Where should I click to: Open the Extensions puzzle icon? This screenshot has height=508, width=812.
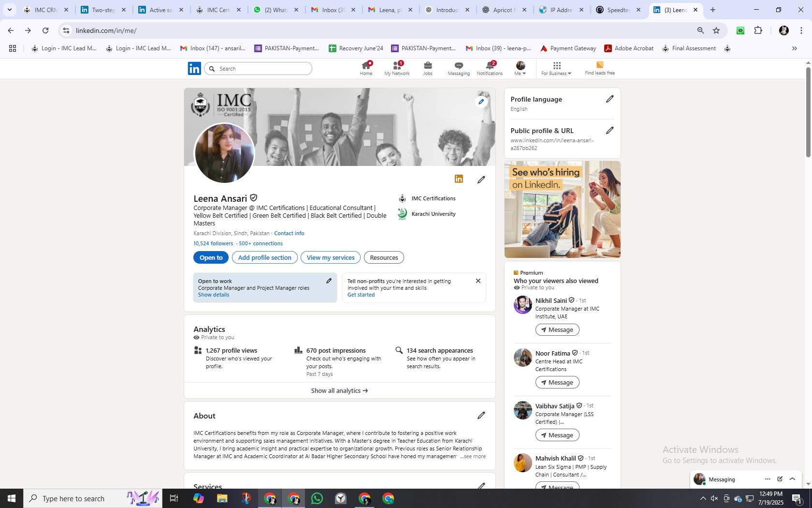click(758, 30)
